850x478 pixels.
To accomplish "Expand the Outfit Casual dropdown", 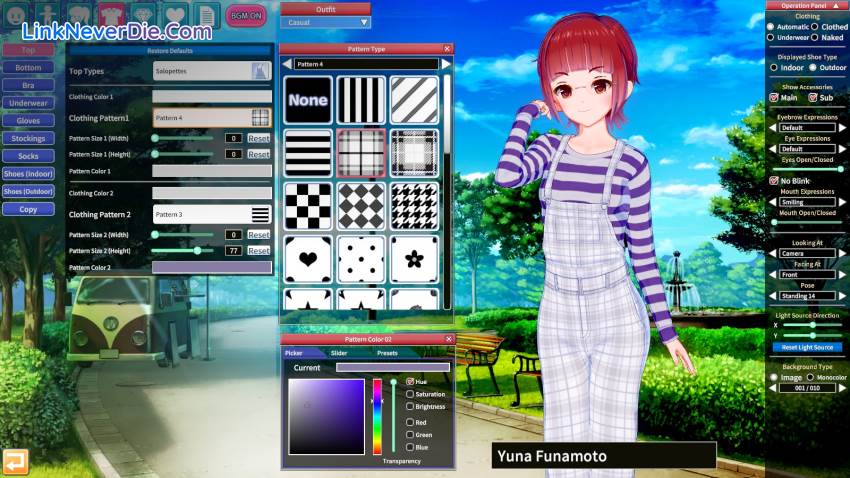I will tap(325, 22).
